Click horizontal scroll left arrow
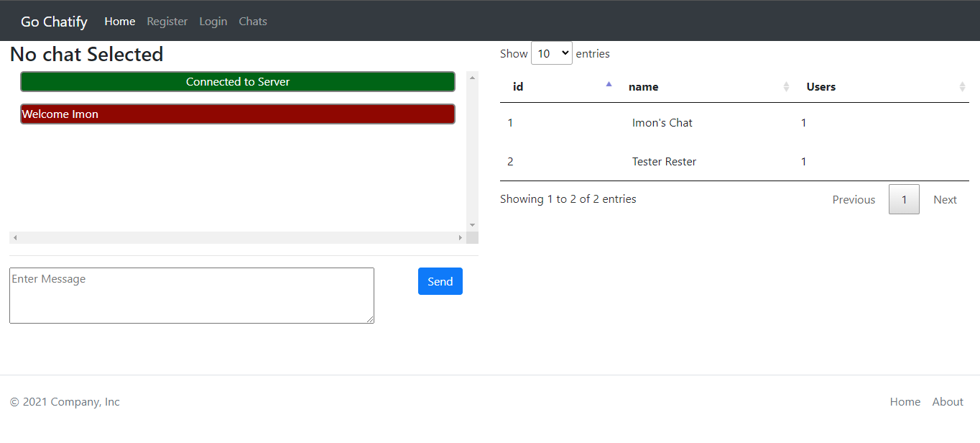 point(15,237)
